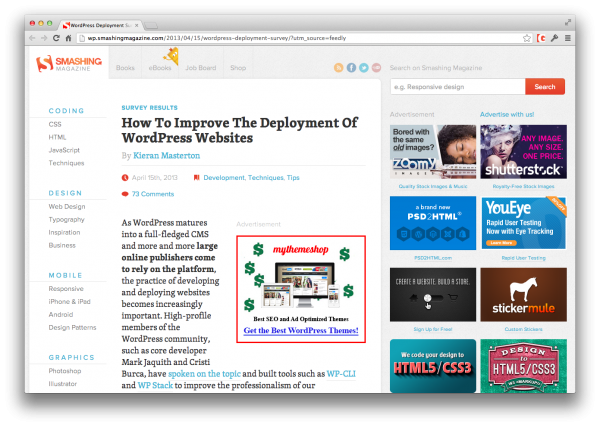Click Custom Stickers caption link

tap(523, 329)
